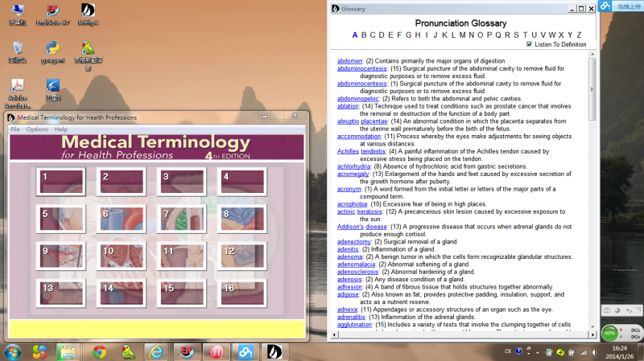
Task: Click the green 62% speed widget
Action: (610, 333)
